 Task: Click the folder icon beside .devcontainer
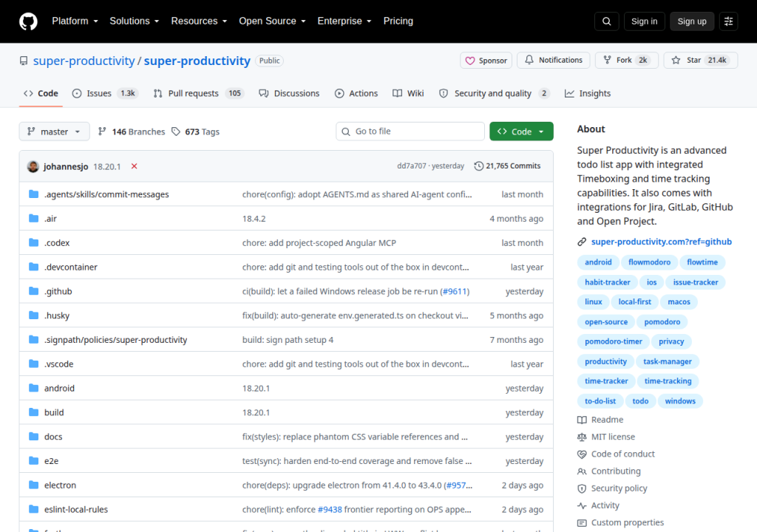click(33, 267)
